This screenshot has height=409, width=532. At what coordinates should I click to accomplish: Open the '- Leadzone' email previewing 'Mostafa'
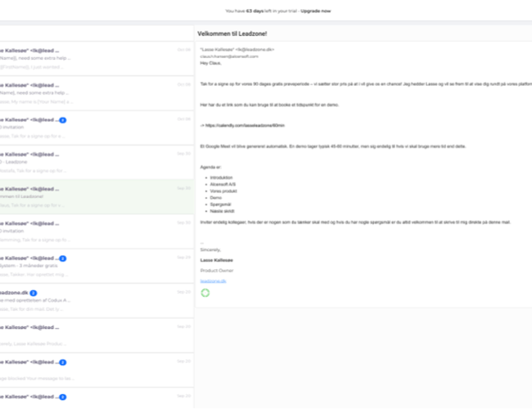[x=97, y=163]
